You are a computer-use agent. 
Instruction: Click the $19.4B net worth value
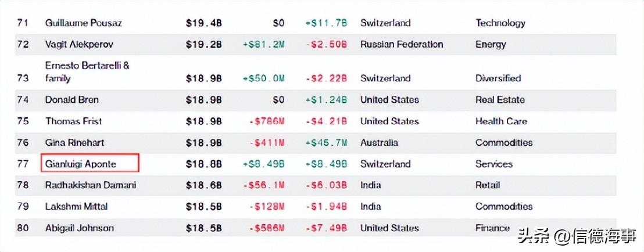pyautogui.click(x=203, y=23)
